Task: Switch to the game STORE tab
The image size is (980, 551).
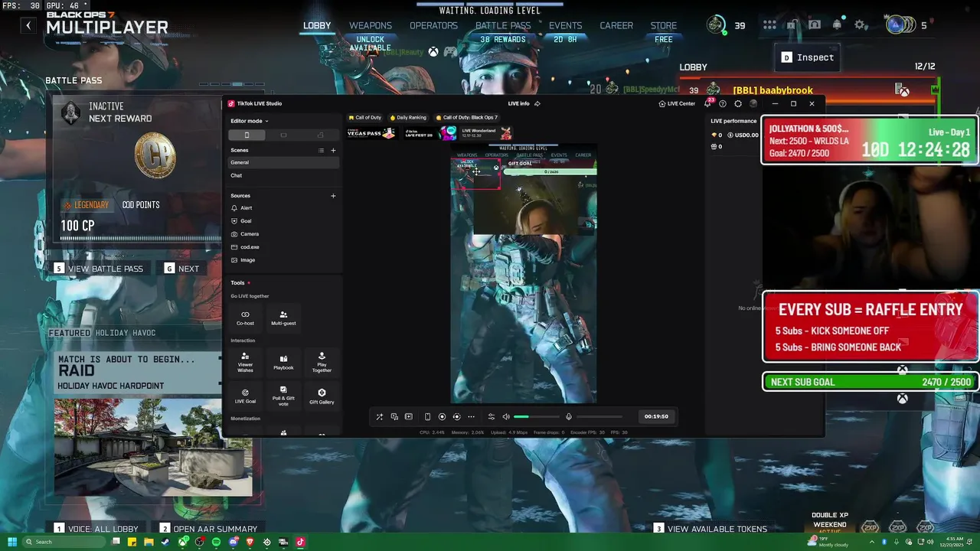Action: click(664, 26)
